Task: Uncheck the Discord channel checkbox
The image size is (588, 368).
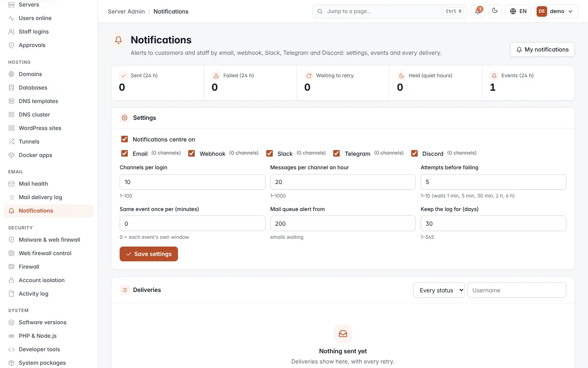Action: point(414,153)
